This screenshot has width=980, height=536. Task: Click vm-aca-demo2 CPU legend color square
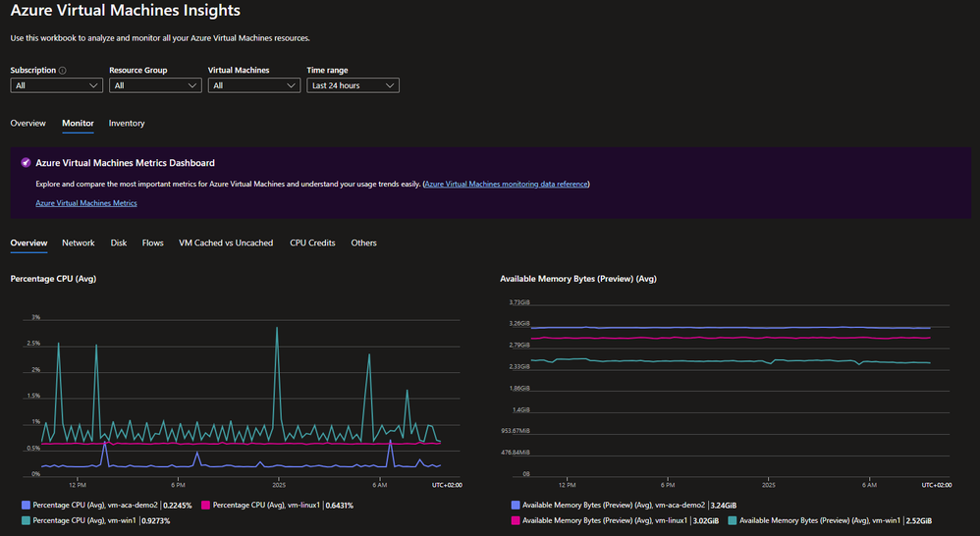tap(26, 506)
